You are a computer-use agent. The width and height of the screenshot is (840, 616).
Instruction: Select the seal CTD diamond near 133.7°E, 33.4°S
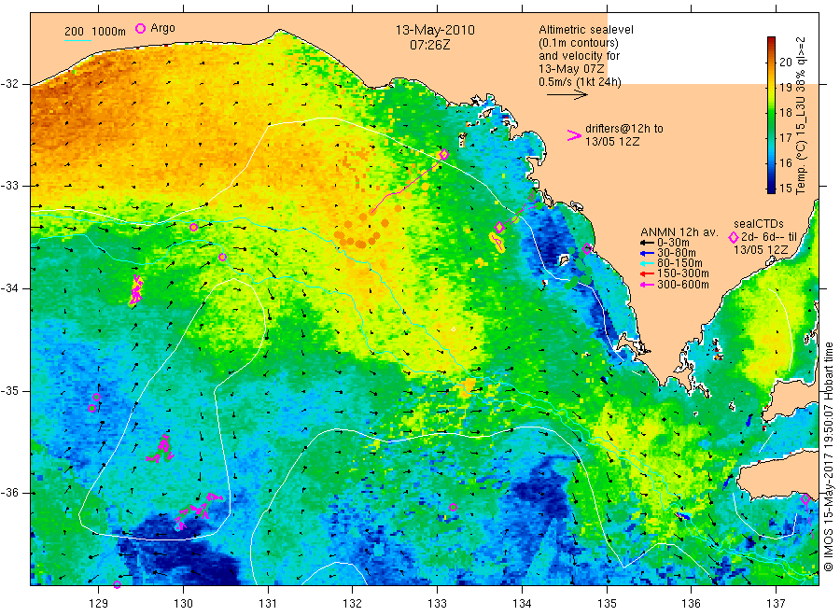(499, 228)
